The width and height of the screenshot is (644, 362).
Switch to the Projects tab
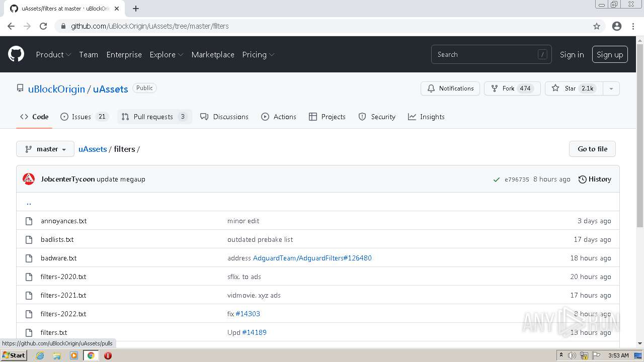pos(327,117)
